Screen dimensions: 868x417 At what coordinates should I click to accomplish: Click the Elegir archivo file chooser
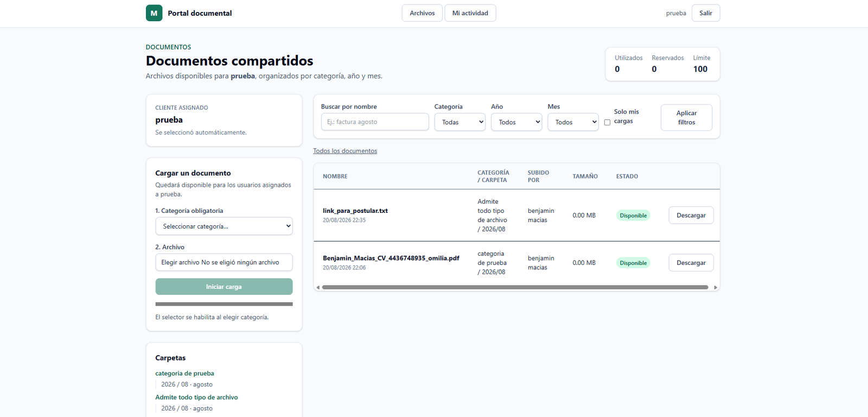pos(224,262)
